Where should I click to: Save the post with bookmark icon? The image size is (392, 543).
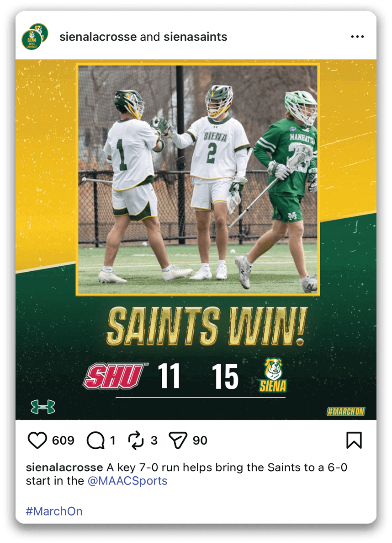click(x=354, y=440)
